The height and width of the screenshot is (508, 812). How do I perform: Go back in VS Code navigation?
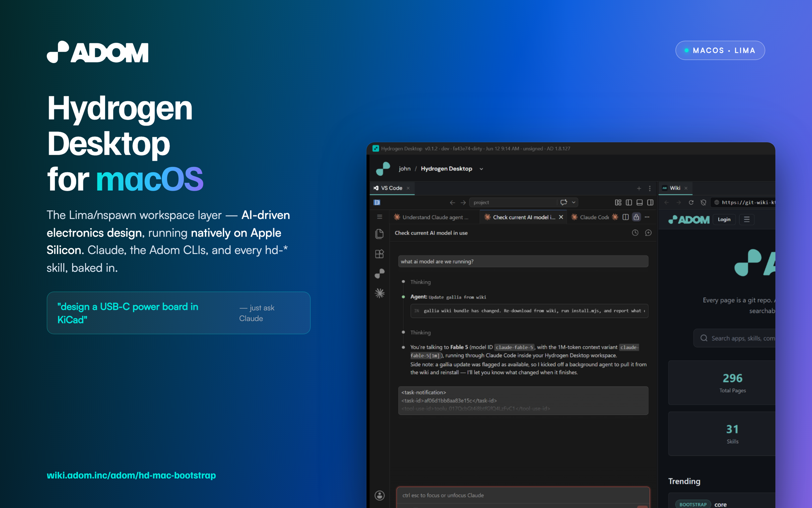452,202
